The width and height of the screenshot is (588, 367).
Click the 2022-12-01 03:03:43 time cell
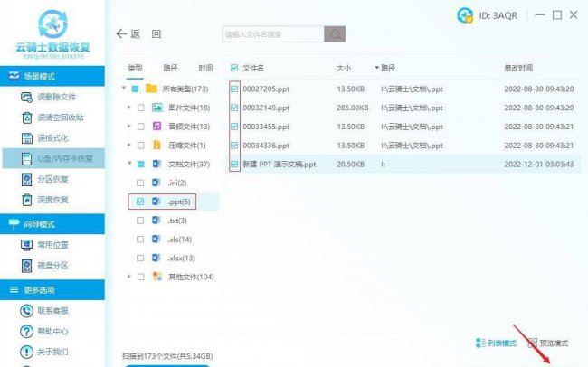(x=539, y=165)
